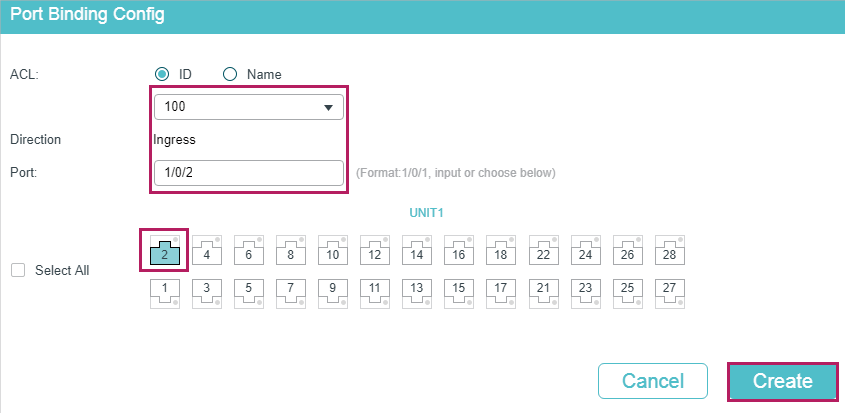Click port 1 icon in bottom row

coord(164,292)
